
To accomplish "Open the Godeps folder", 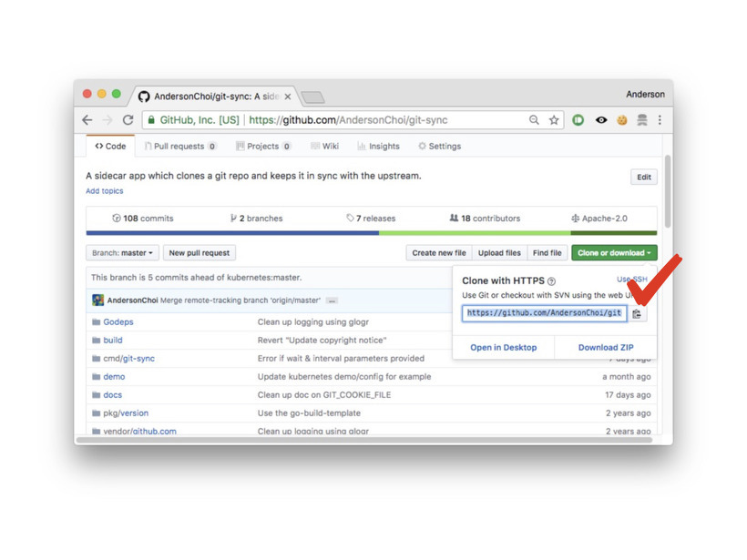I will [118, 322].
